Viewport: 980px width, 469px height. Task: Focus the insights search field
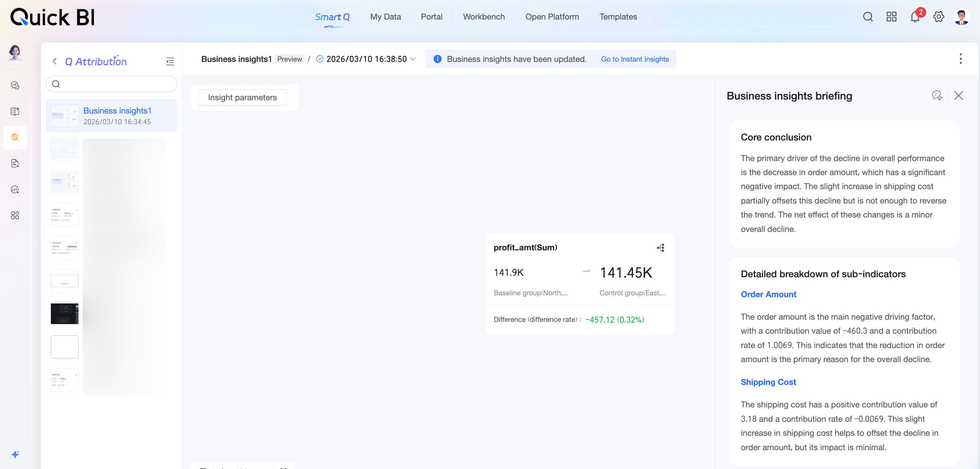coord(112,84)
